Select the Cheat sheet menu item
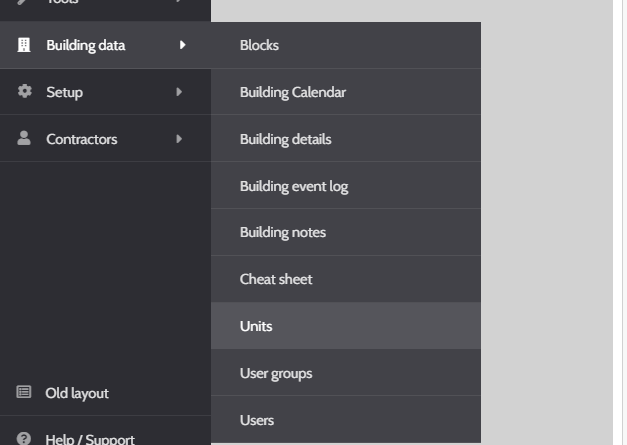Image resolution: width=627 pixels, height=445 pixels. click(275, 279)
